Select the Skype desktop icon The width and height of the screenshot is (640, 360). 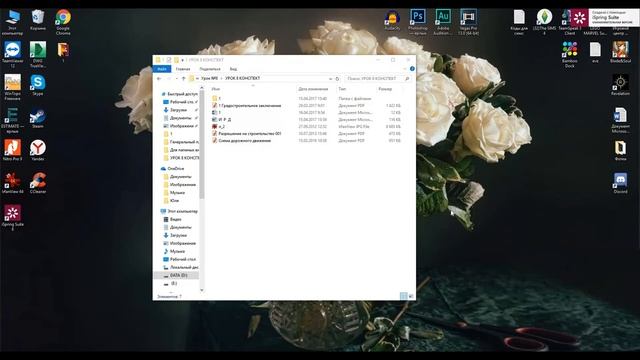pyautogui.click(x=38, y=85)
